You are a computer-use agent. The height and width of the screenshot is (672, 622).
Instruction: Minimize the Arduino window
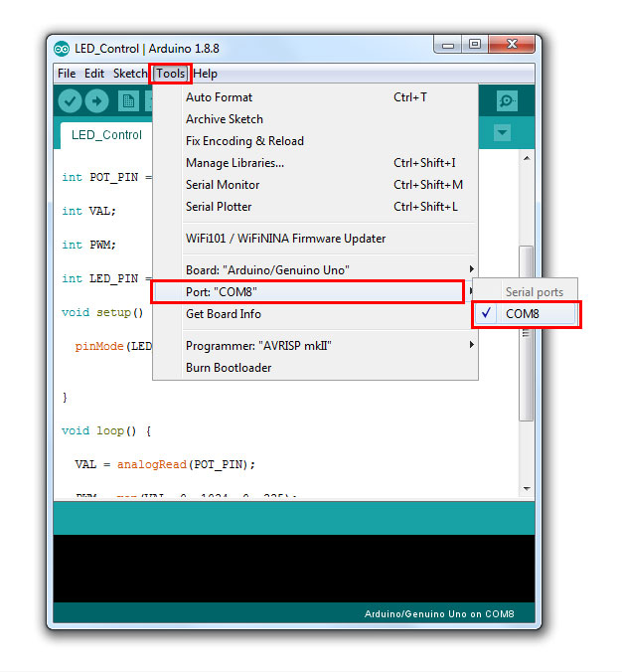tap(448, 44)
